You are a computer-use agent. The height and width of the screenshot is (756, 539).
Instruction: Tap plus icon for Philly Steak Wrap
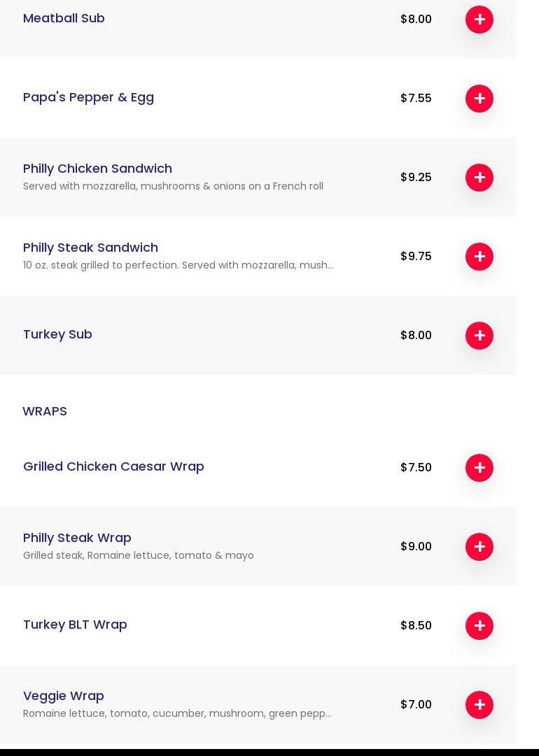pos(479,547)
